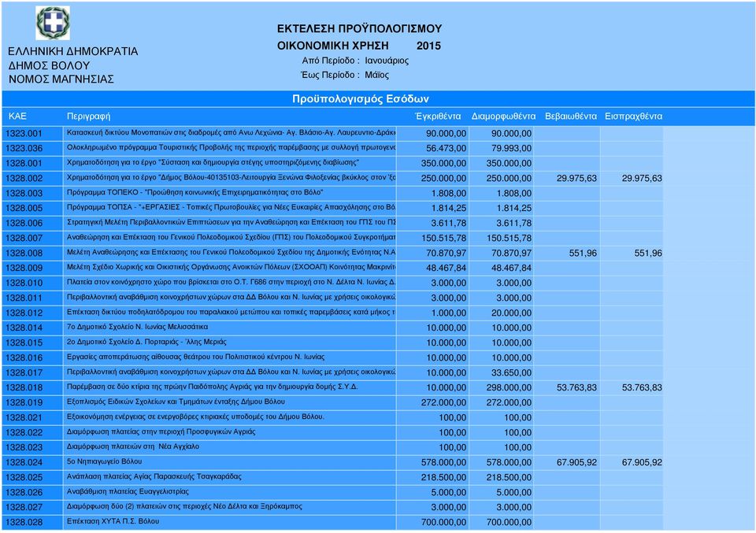Select the Περιγραφή column header
This screenshot has height=533, width=756.
point(88,117)
